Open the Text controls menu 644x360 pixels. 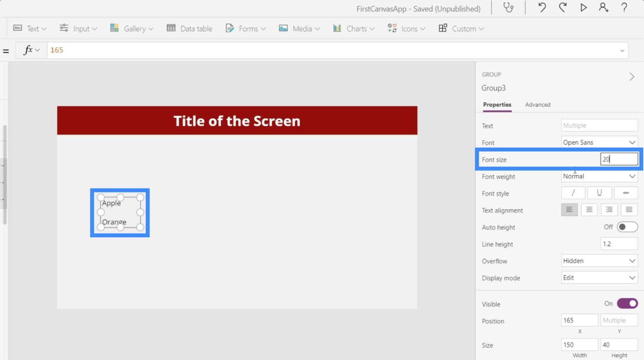(30, 28)
